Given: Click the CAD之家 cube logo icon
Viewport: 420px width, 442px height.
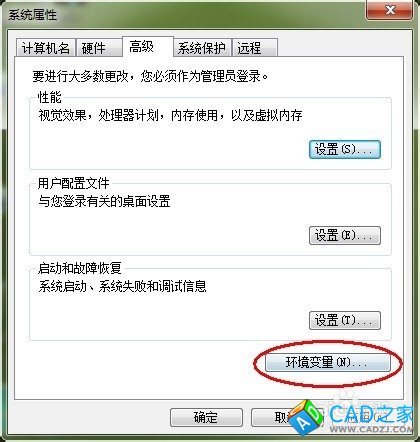Looking at the screenshot, I should point(306,419).
